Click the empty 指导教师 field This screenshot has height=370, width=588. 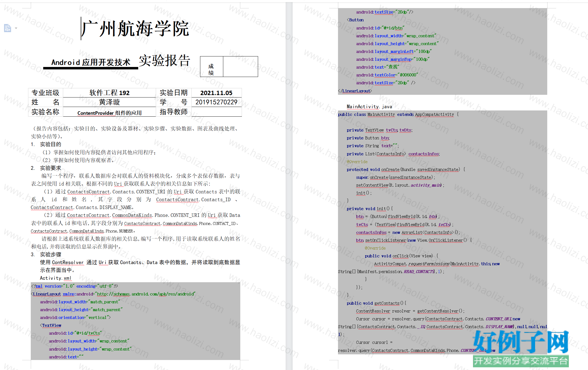point(216,112)
